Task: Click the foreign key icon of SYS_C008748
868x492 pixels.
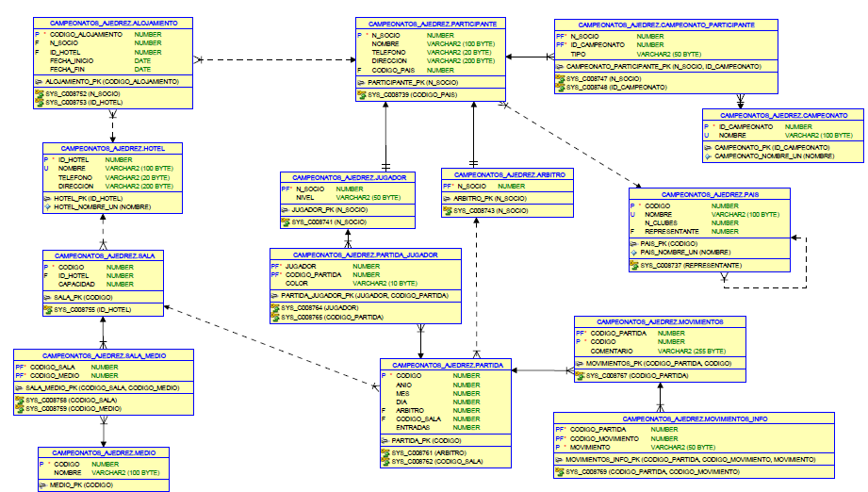Action: pyautogui.click(x=560, y=87)
